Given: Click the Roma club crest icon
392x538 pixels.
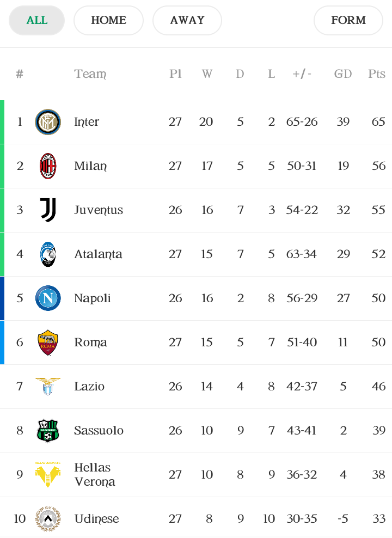Looking at the screenshot, I should coord(48,343).
